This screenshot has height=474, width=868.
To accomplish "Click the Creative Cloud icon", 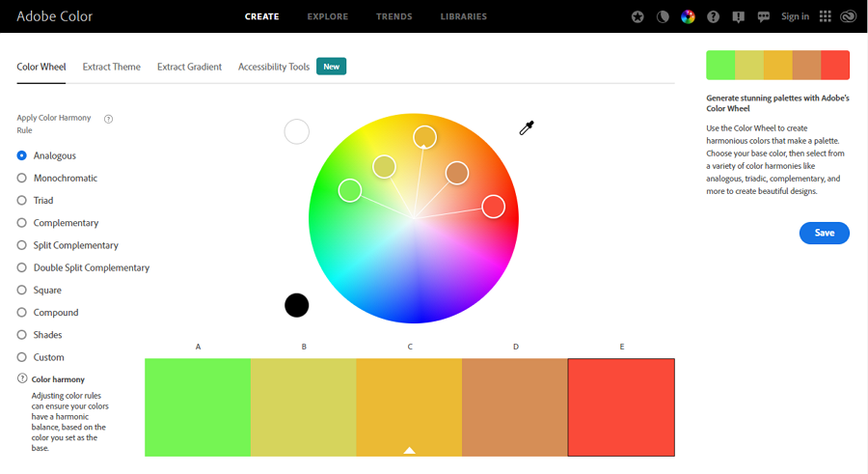I will [x=849, y=16].
